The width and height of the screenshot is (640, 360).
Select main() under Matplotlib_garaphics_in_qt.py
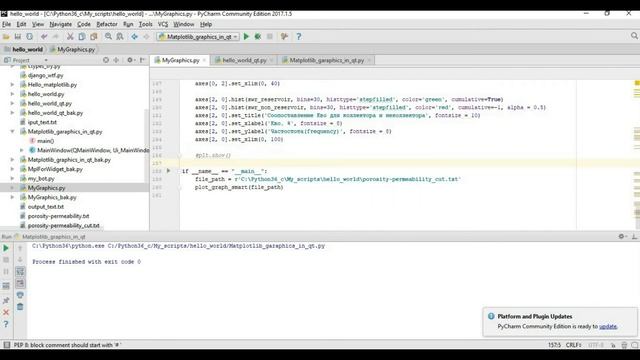coord(45,141)
